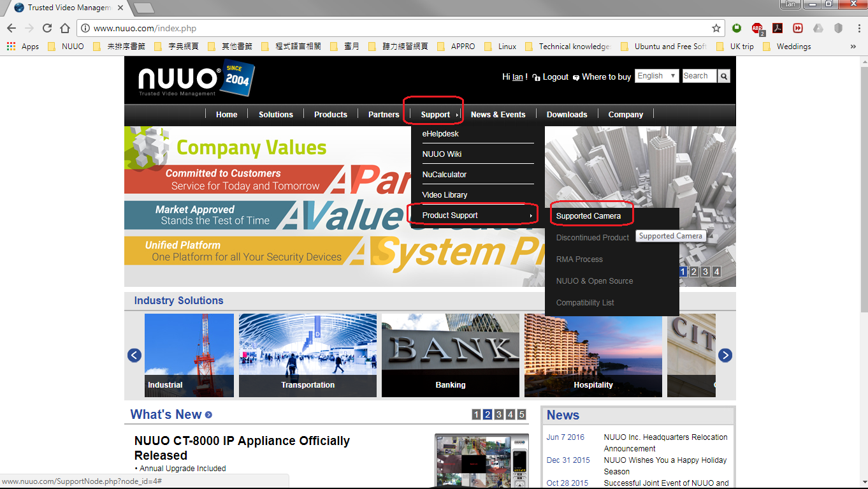
Task: Open the English language dropdown
Action: pyautogui.click(x=656, y=76)
